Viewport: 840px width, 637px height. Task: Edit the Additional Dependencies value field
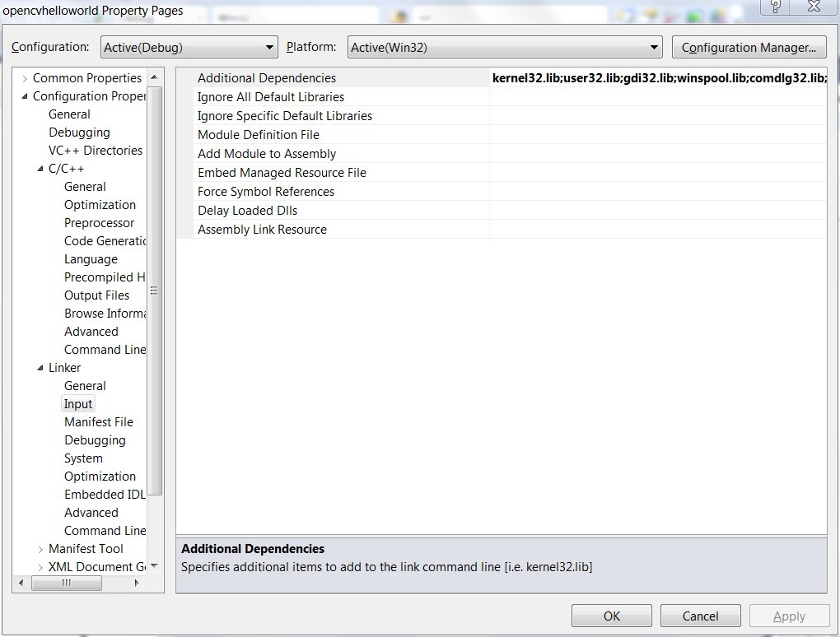pos(659,77)
